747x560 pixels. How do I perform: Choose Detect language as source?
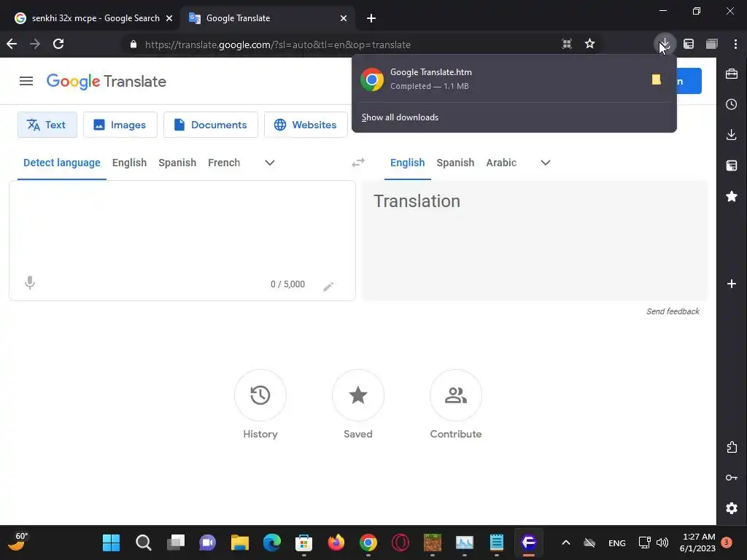pos(62,163)
